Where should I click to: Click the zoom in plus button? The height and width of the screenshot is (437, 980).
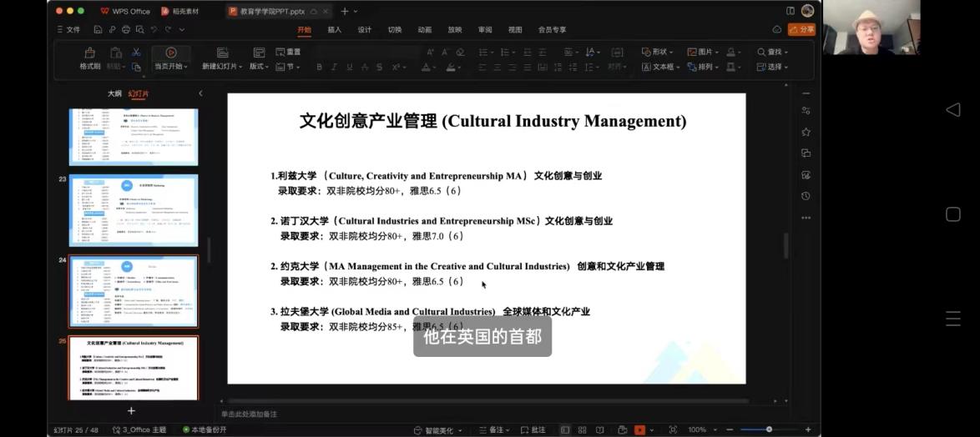coord(807,430)
